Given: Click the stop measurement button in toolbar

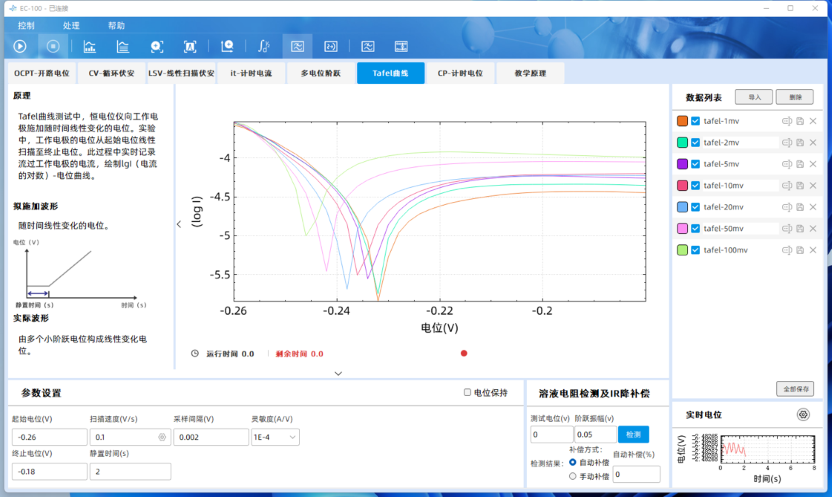Looking at the screenshot, I should (x=53, y=46).
